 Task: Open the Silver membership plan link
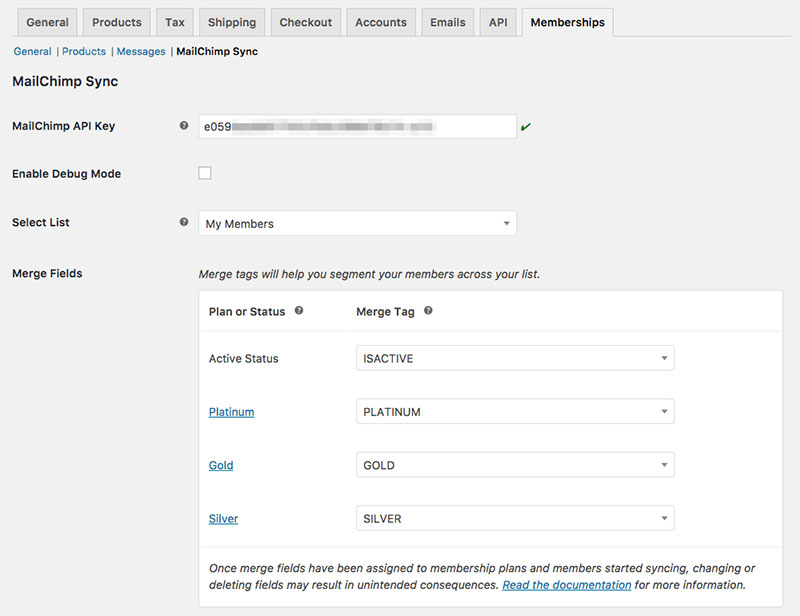tap(223, 519)
